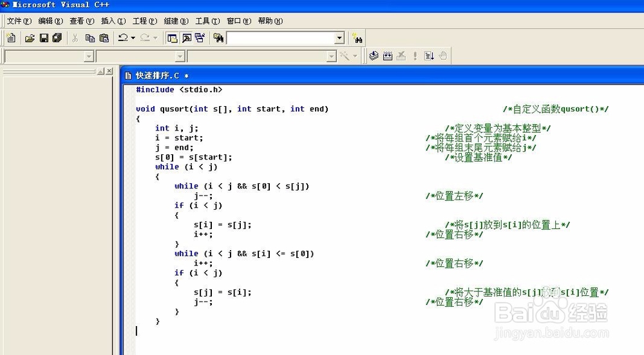
Task: Click the Save All stacked disks icon
Action: (57, 38)
